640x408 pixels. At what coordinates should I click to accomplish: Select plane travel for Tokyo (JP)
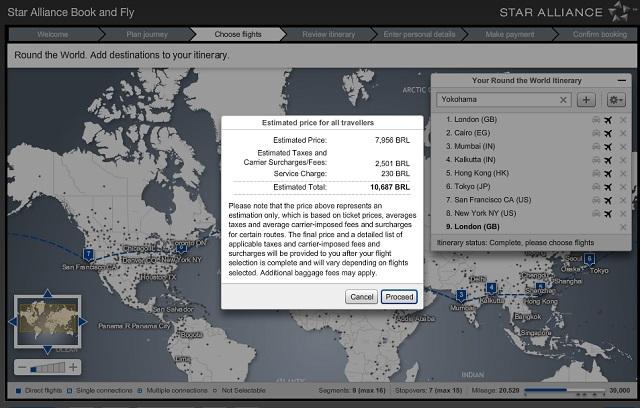(608, 187)
